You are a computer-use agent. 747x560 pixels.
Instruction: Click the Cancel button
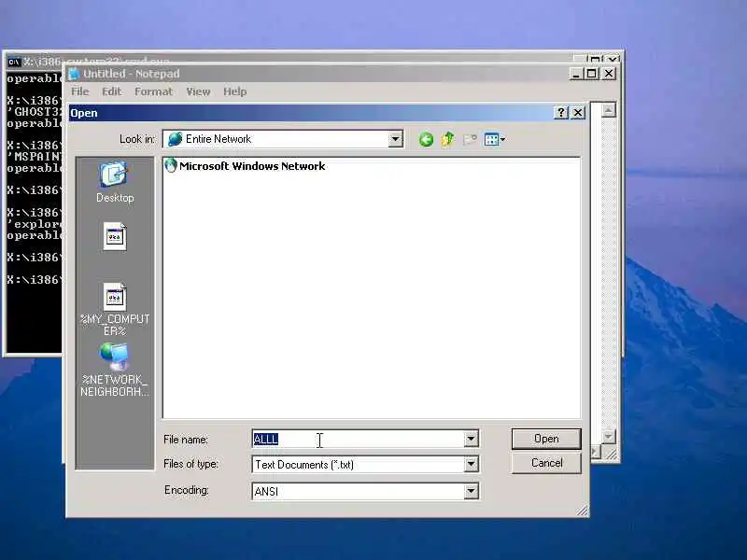[x=546, y=463]
